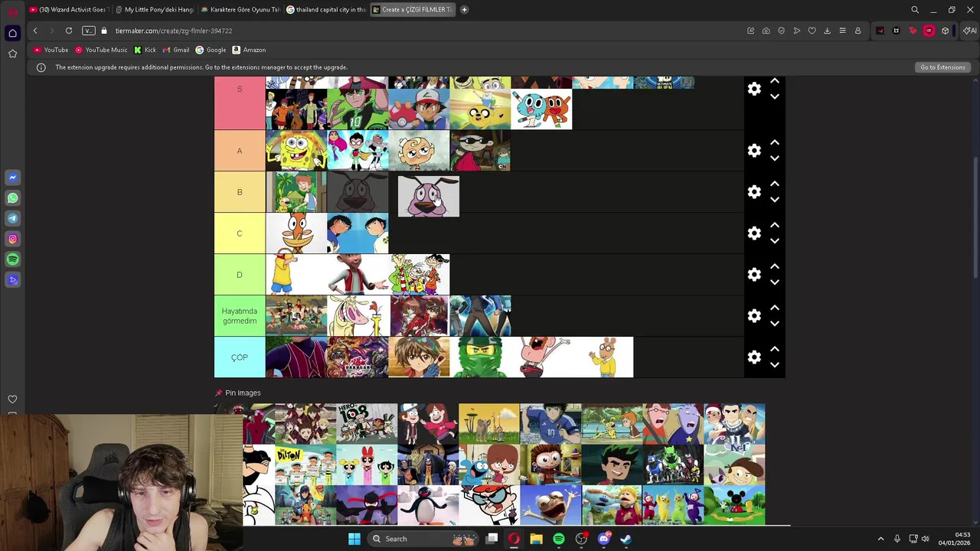Screen dimensions: 980x551
Task: Open WhatsApp in browser sidebar
Action: point(12,198)
